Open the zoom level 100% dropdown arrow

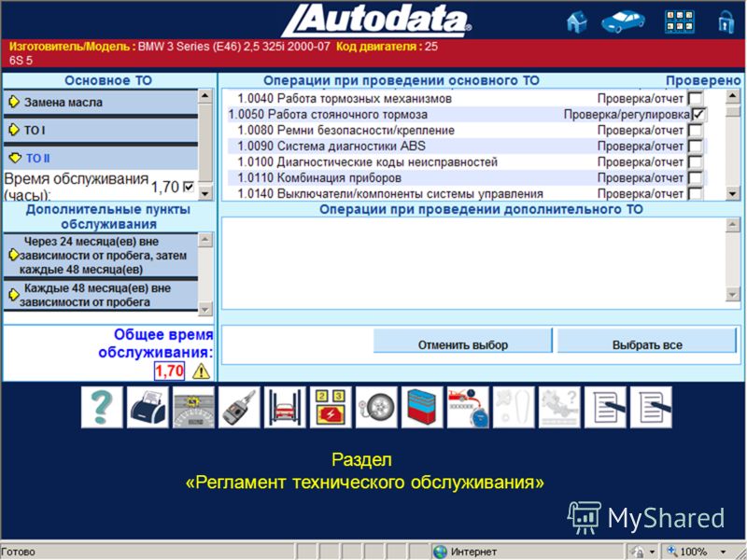pos(724,552)
